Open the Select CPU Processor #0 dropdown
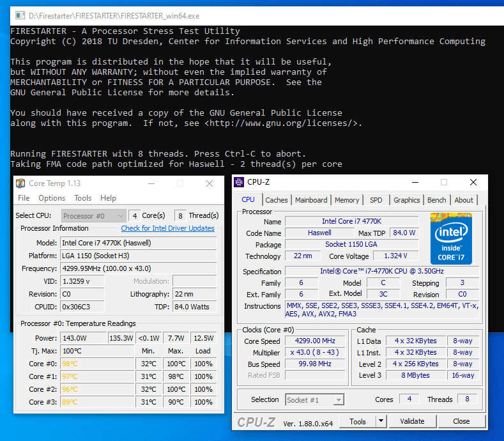Screen dimensions: 504x441 (93, 216)
